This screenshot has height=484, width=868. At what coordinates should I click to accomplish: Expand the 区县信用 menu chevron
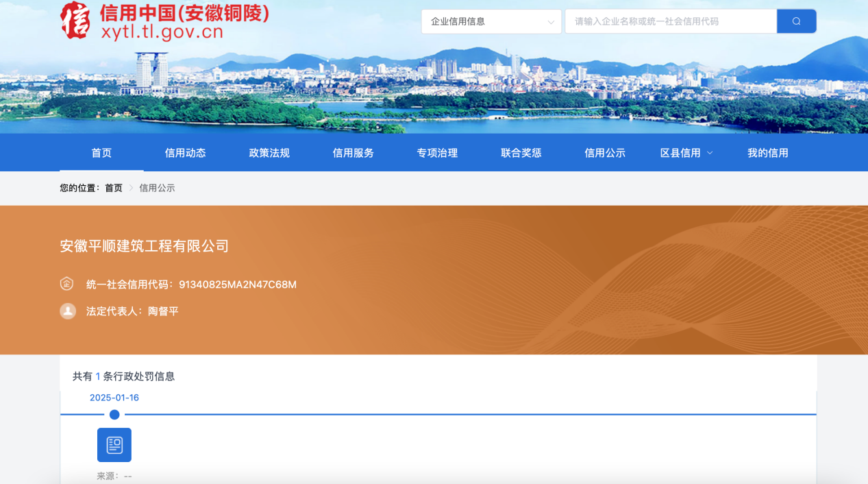[710, 153]
